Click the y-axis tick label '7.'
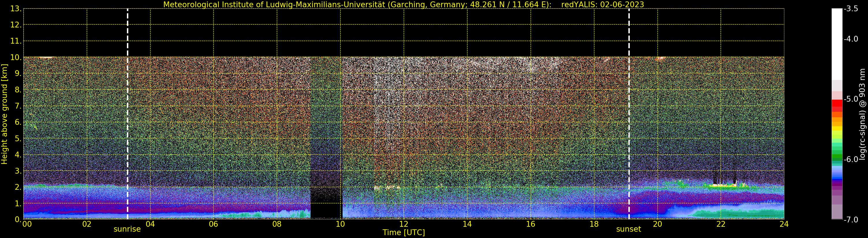Image resolution: width=868 pixels, height=238 pixels. click(18, 106)
